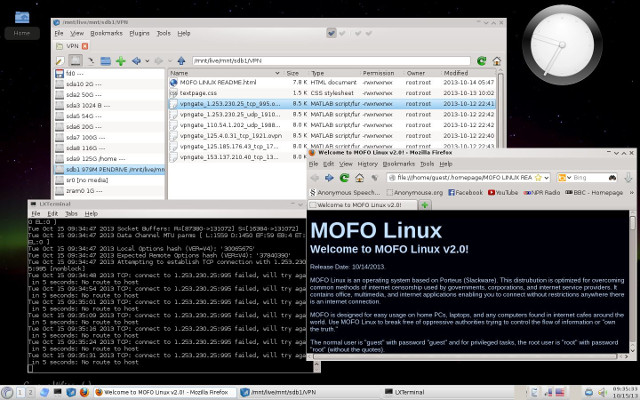Close the VPN tab with the red X
640x400 pixels.
[85, 46]
